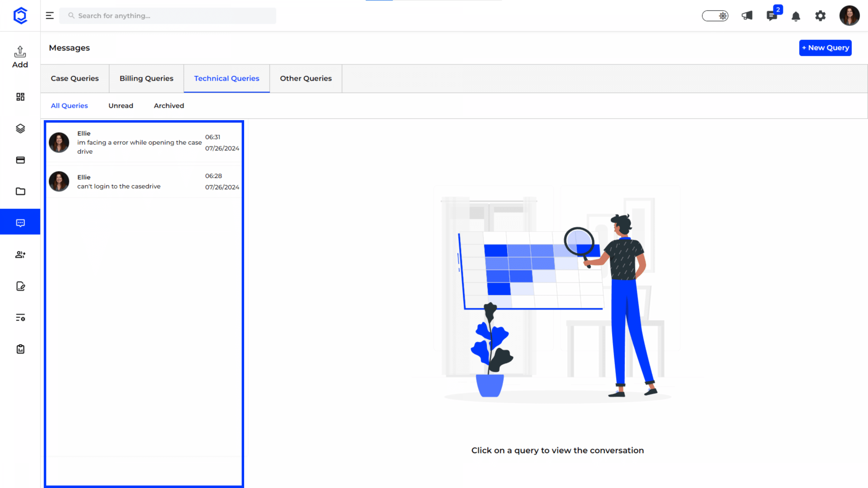Show Unread queries filter
Image resolution: width=868 pixels, height=488 pixels.
(121, 106)
